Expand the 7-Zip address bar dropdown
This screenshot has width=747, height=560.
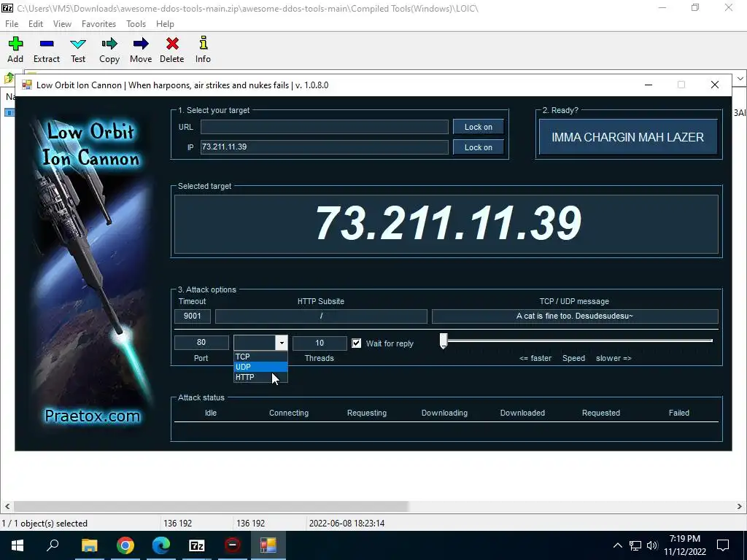tap(740, 79)
